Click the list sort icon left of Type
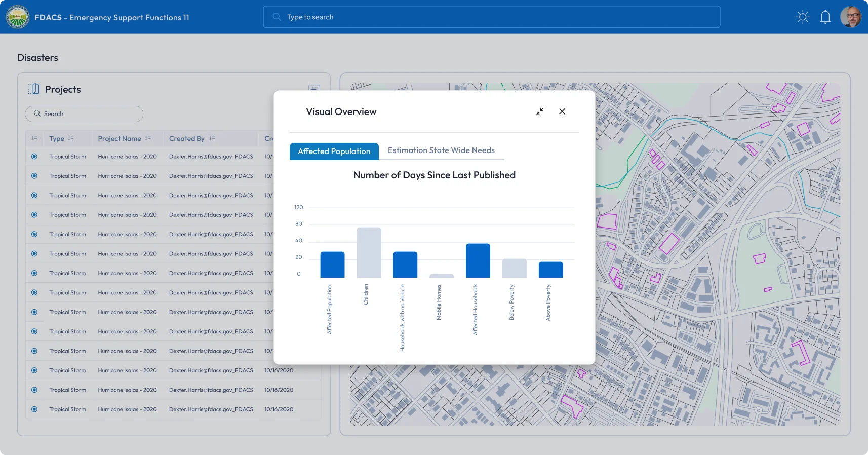 [34, 139]
